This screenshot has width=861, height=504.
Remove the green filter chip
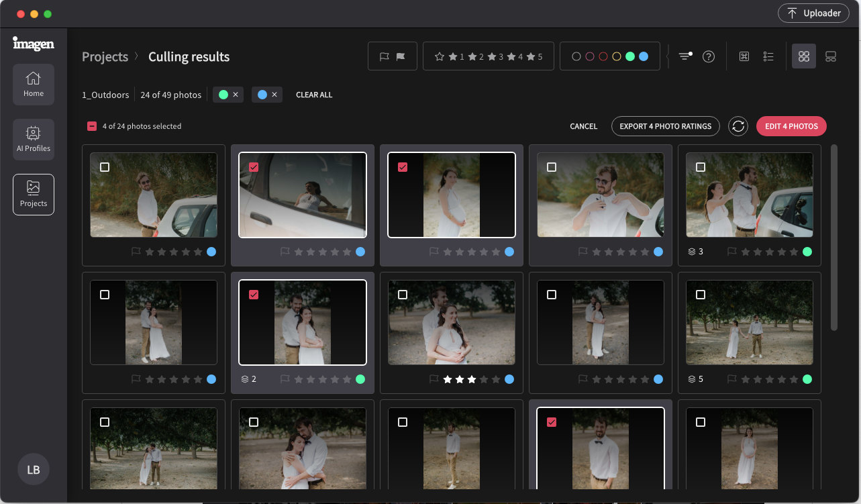(x=236, y=95)
